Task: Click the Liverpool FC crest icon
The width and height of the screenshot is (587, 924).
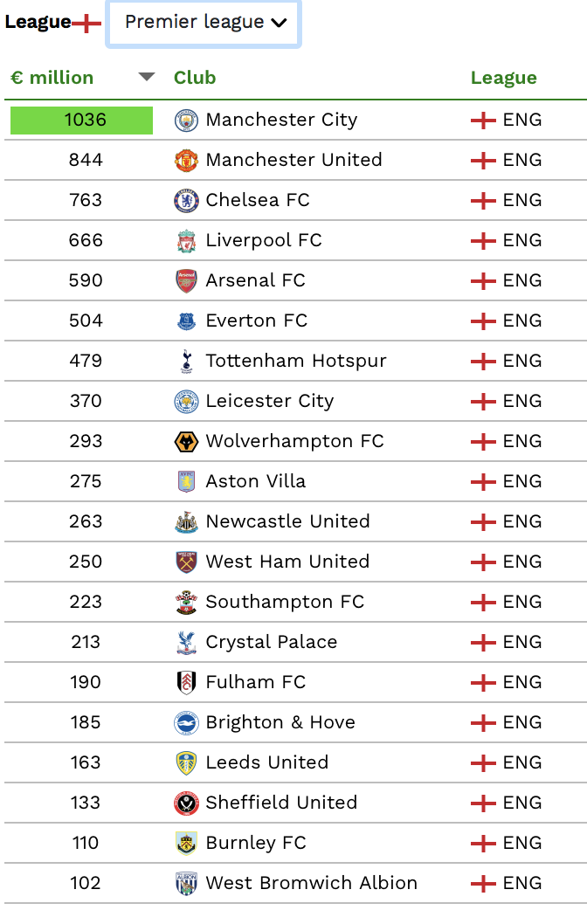Action: (x=186, y=240)
